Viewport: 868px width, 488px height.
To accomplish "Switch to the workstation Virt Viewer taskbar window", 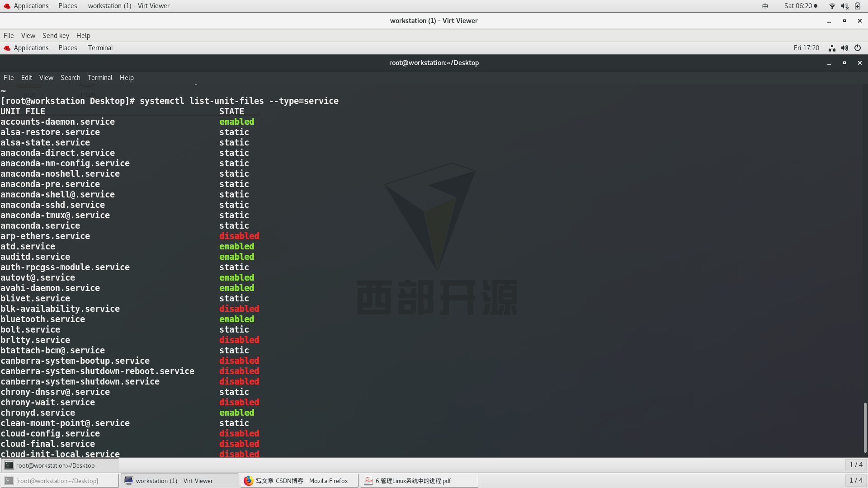I will (179, 481).
